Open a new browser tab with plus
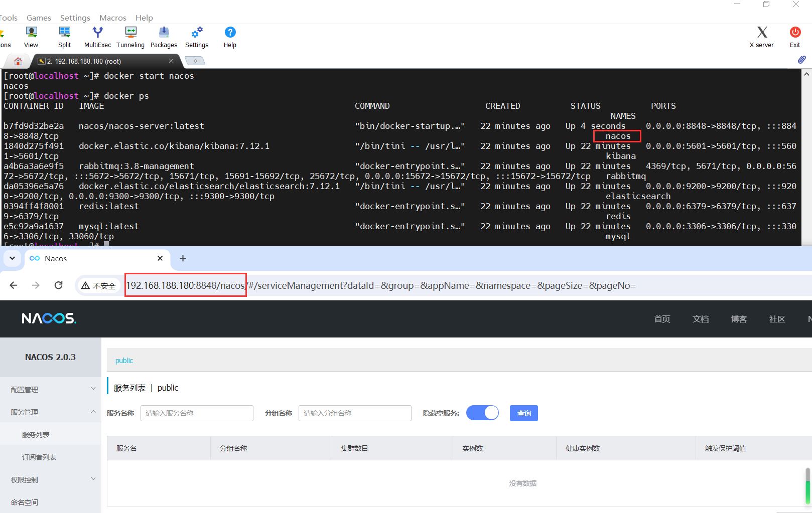This screenshot has width=812, height=513. (x=183, y=258)
